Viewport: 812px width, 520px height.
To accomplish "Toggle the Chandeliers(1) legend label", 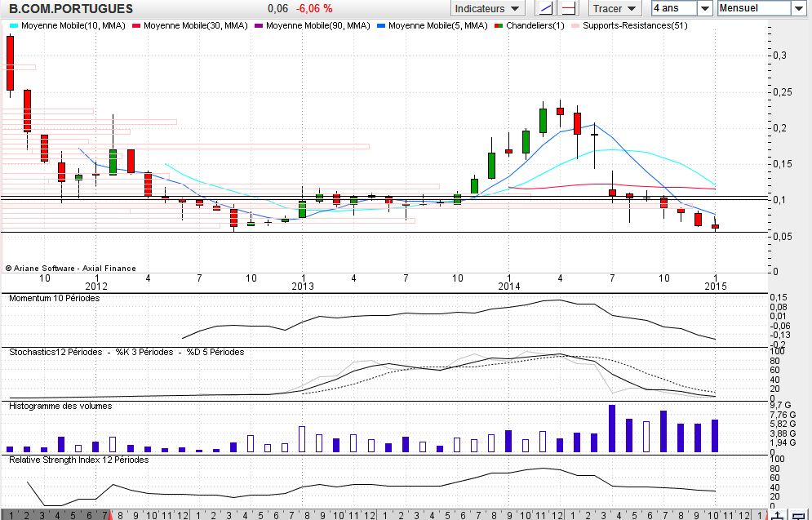I will [535, 26].
